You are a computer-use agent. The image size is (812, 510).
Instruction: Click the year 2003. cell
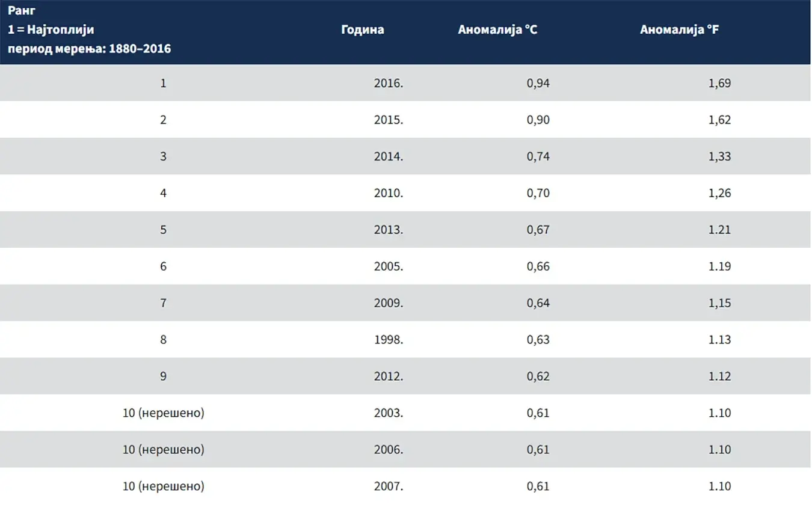point(389,413)
